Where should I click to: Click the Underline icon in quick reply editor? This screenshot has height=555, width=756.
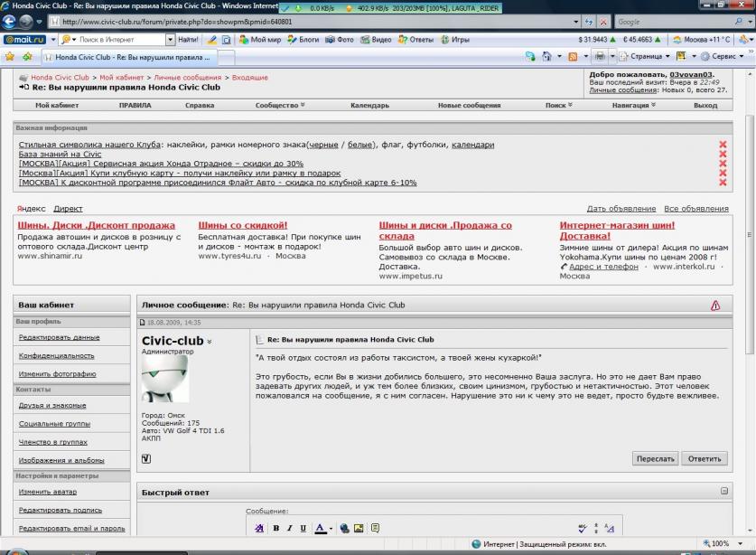coord(303,528)
